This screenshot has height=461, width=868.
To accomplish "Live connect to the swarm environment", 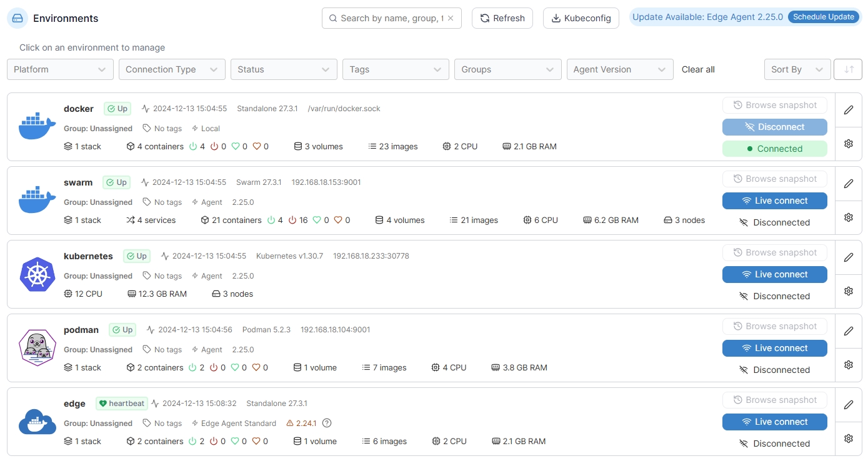I will point(774,201).
